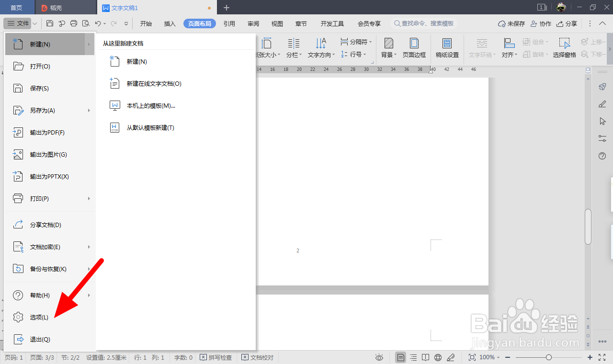The image size is (613, 364).
Task: Click the three-dots more icon in right sidebar
Action: (x=602, y=341)
